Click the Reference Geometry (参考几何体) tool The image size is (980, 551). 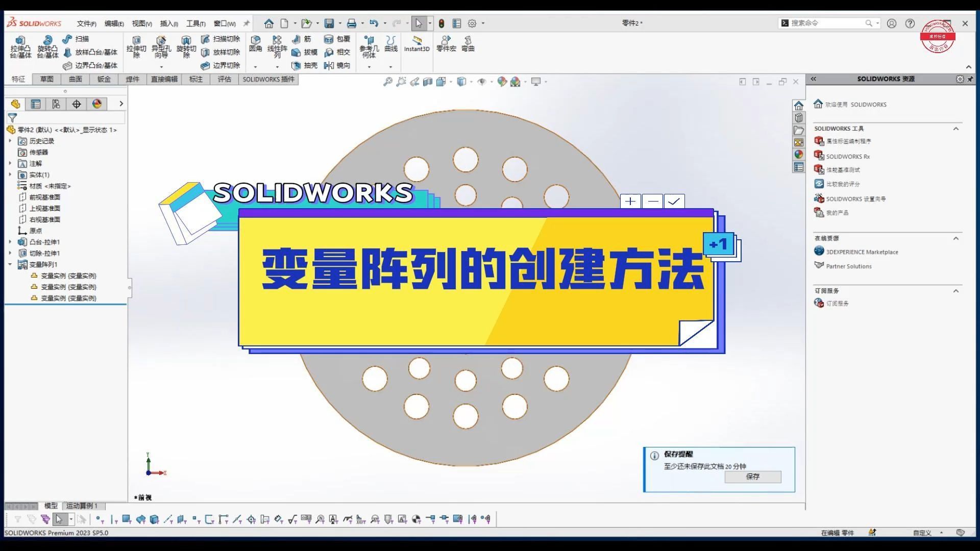369,46
